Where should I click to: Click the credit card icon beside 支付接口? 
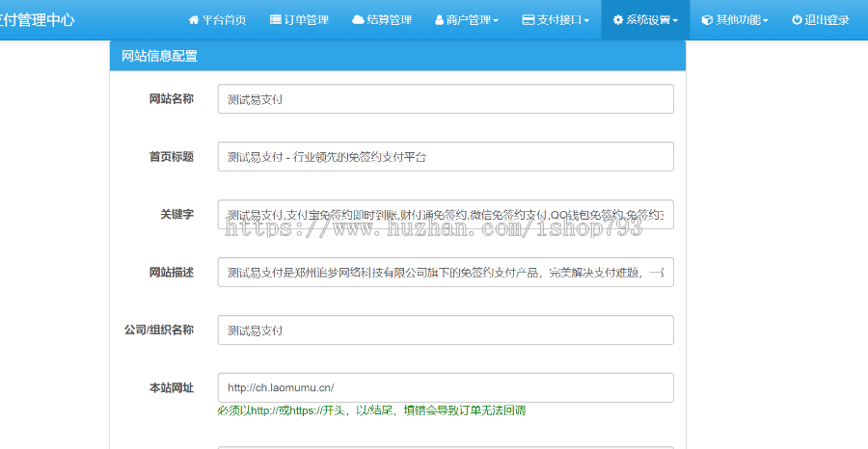point(529,20)
